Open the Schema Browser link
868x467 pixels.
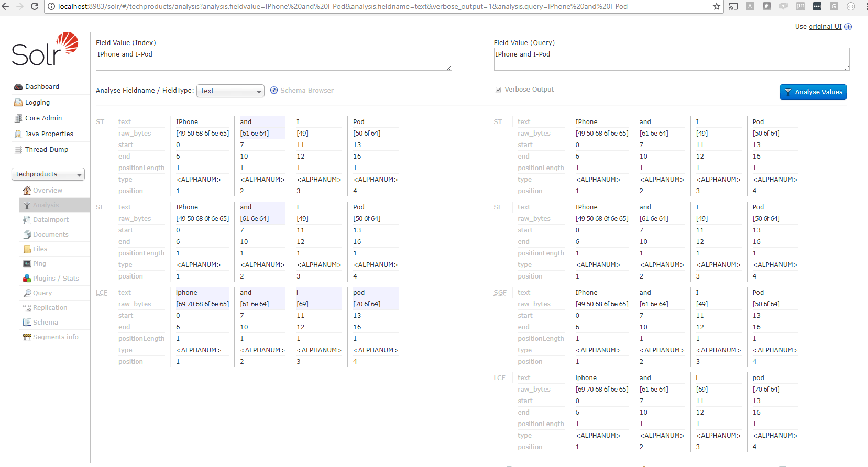click(x=307, y=91)
